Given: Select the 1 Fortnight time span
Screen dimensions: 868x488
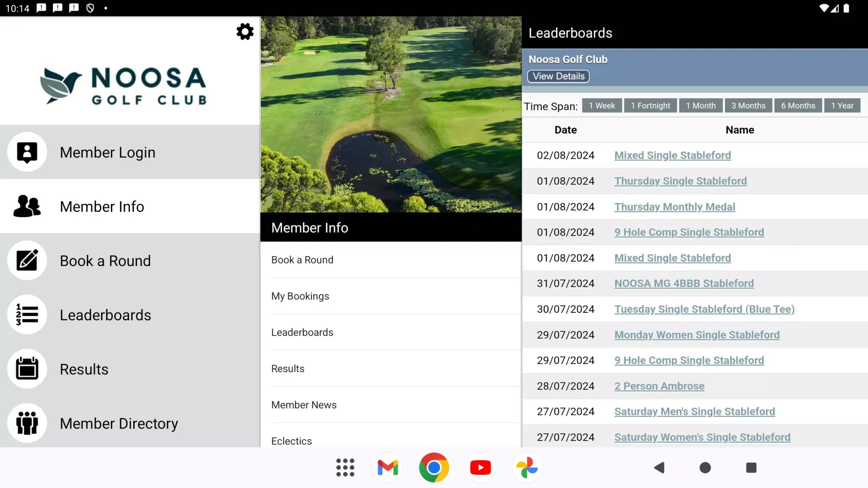Looking at the screenshot, I should pyautogui.click(x=650, y=106).
